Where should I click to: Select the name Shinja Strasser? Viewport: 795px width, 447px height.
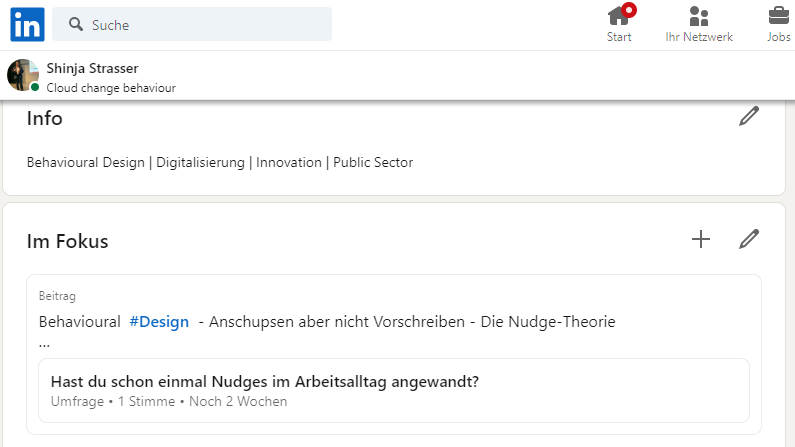tap(92, 68)
